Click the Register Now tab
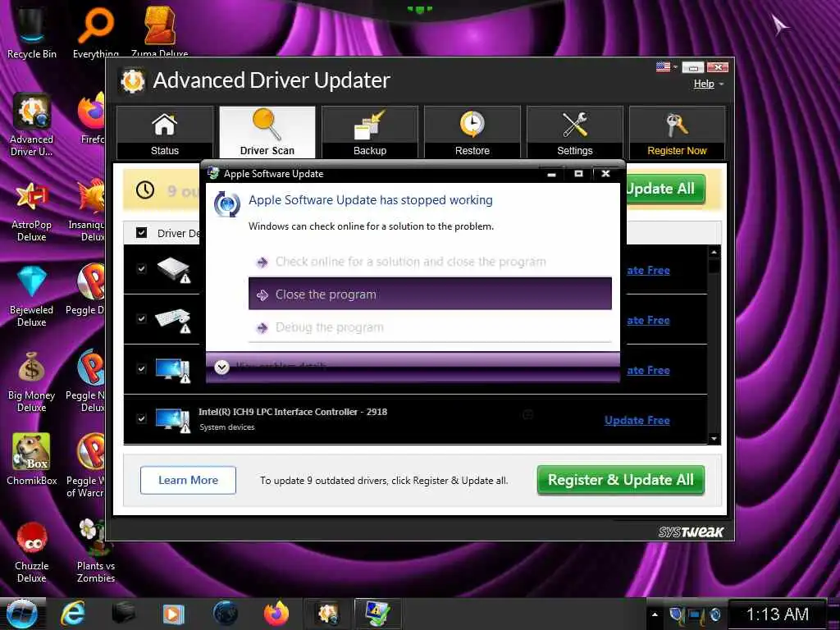 (677, 132)
